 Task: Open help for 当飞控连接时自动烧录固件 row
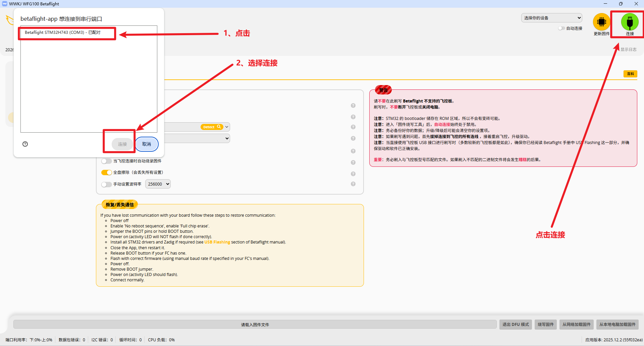coord(353,162)
